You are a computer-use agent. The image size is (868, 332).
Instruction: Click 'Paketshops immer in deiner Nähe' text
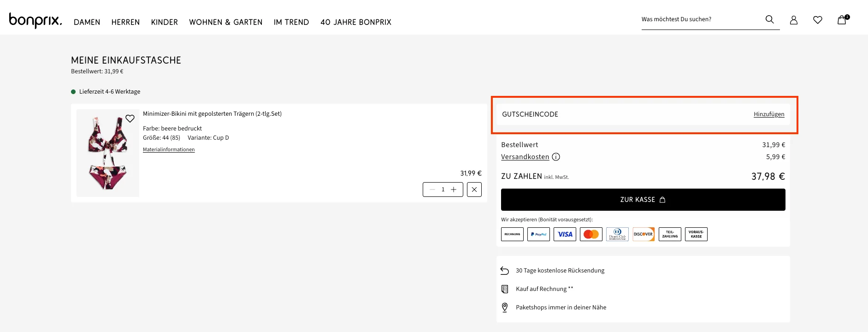tap(561, 308)
